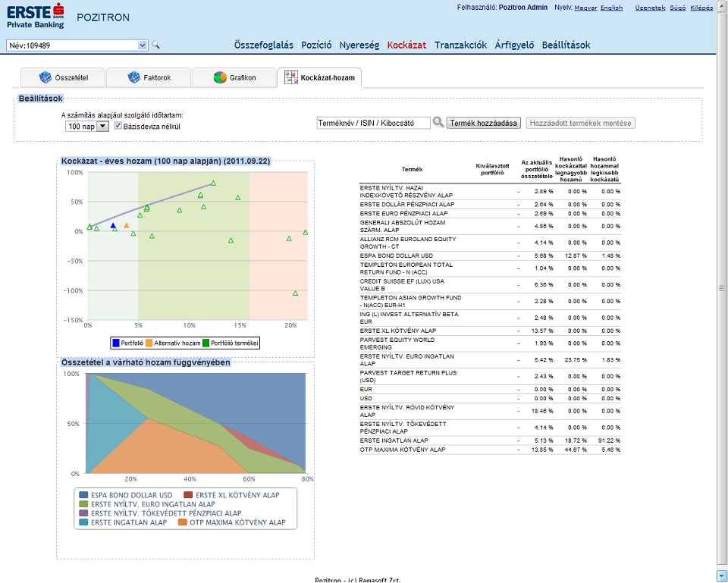Click the ESPA BOND DOLLAR USD table row

click(490, 255)
